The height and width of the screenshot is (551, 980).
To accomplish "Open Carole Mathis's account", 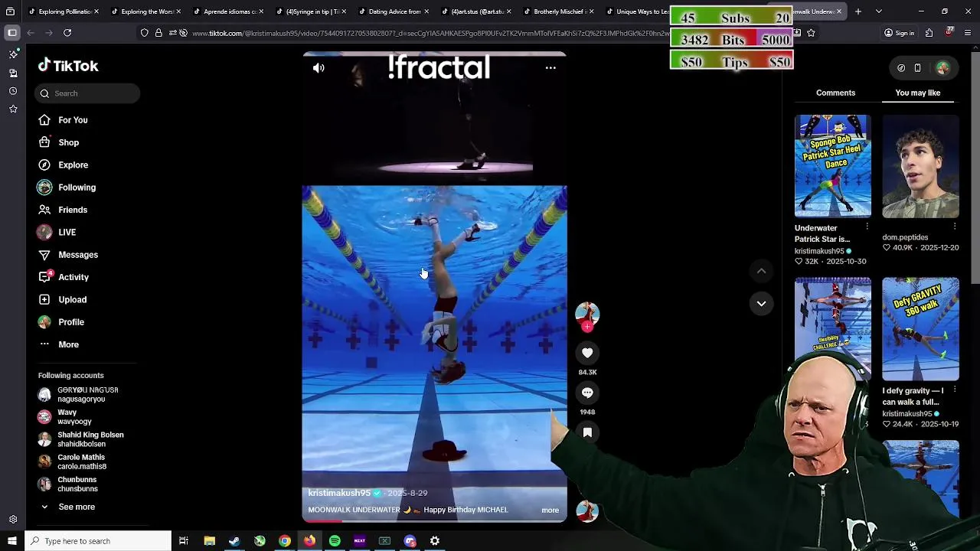I will [73, 461].
